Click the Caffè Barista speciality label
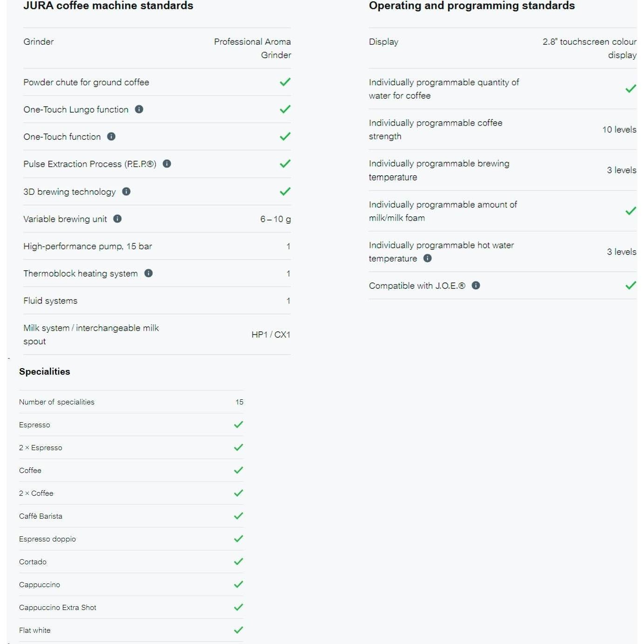The width and height of the screenshot is (644, 644). click(x=41, y=516)
